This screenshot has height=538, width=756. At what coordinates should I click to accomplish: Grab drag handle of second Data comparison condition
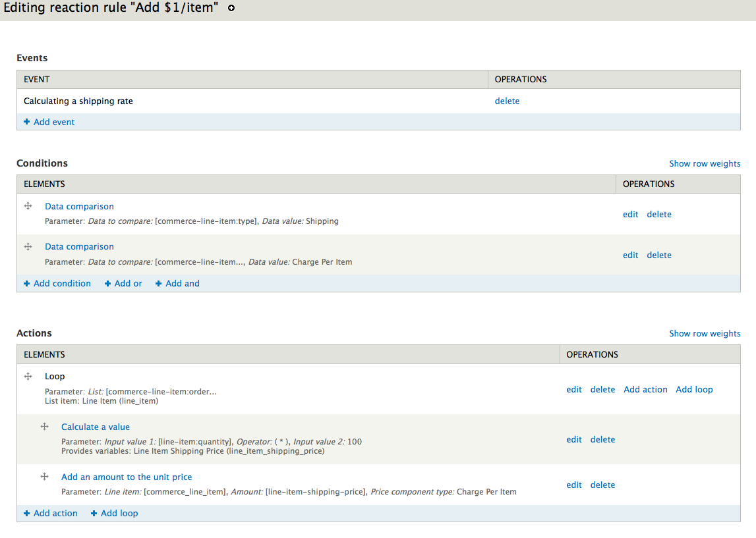pyautogui.click(x=28, y=246)
